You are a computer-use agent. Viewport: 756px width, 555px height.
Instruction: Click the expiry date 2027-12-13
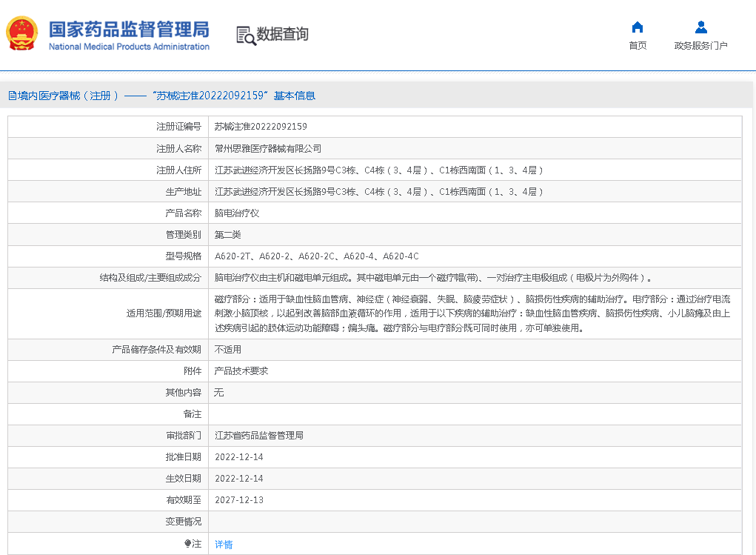239,500
